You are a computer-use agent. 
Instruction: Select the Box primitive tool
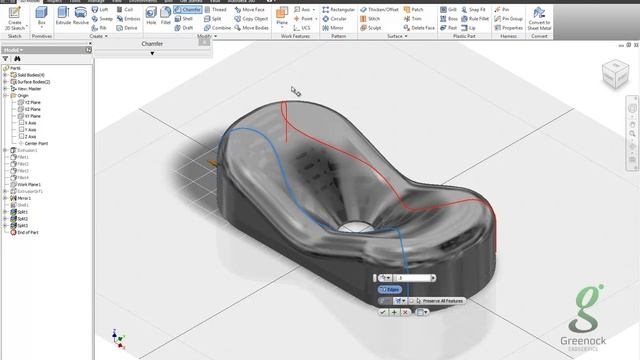coord(41,17)
